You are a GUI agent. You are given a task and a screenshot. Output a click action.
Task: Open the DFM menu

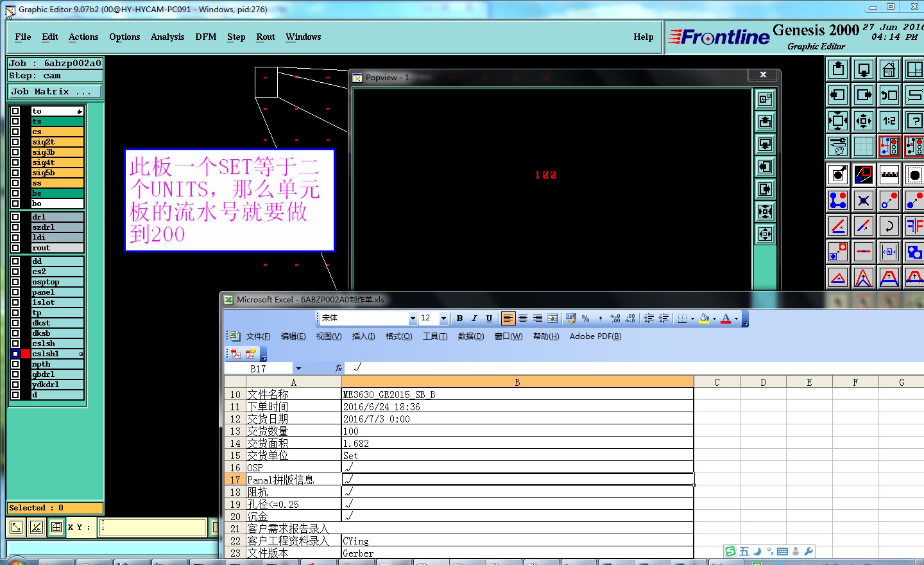pyautogui.click(x=206, y=37)
